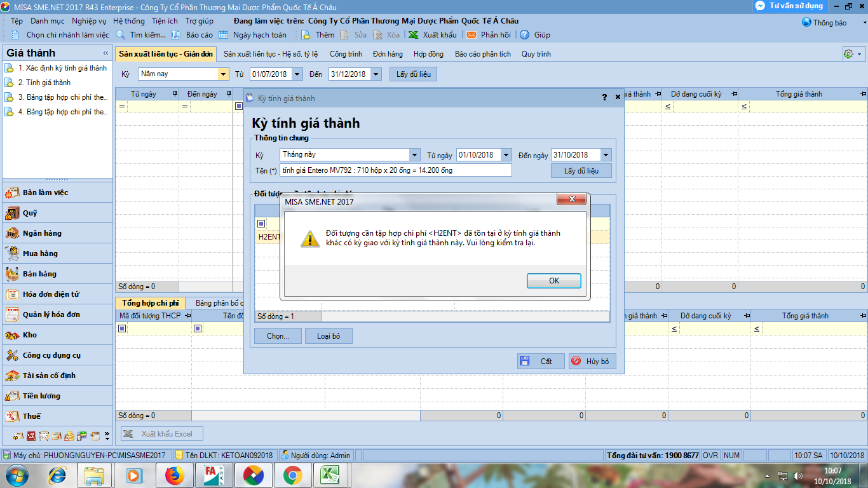Click the Cất save button
The image size is (868, 488).
coord(541,361)
